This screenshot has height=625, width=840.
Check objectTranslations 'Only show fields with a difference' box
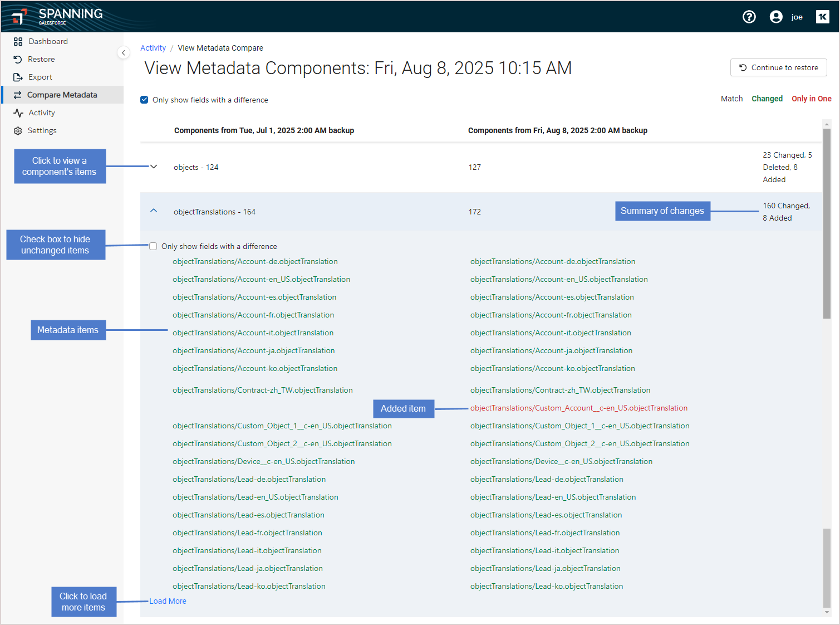click(153, 246)
